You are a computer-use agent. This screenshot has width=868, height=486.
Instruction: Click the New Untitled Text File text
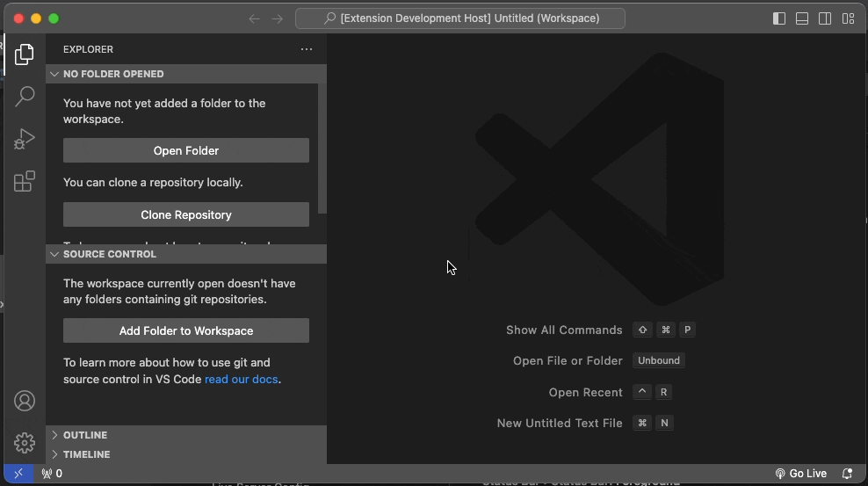(x=560, y=423)
